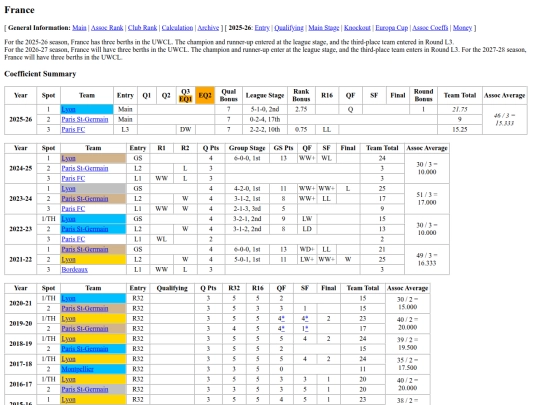Open the Assoc Rank link

(x=107, y=28)
